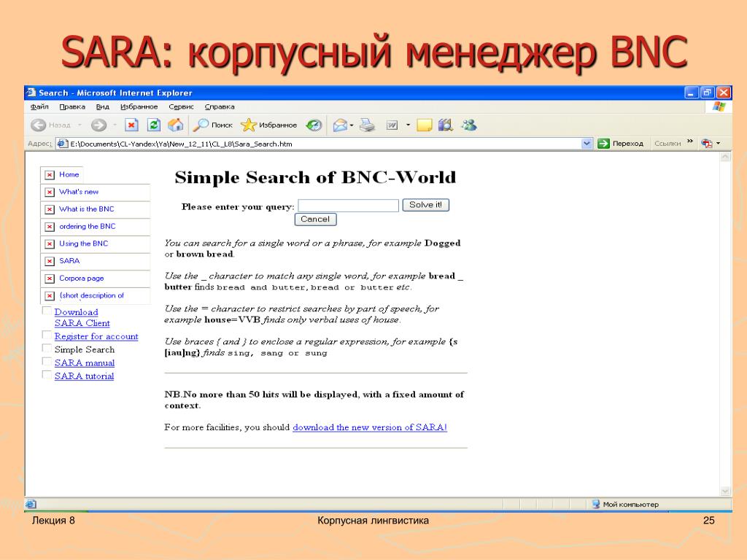Image resolution: width=747 pixels, height=560 pixels.
Task: Open the What's new sidebar link
Action: pos(79,192)
